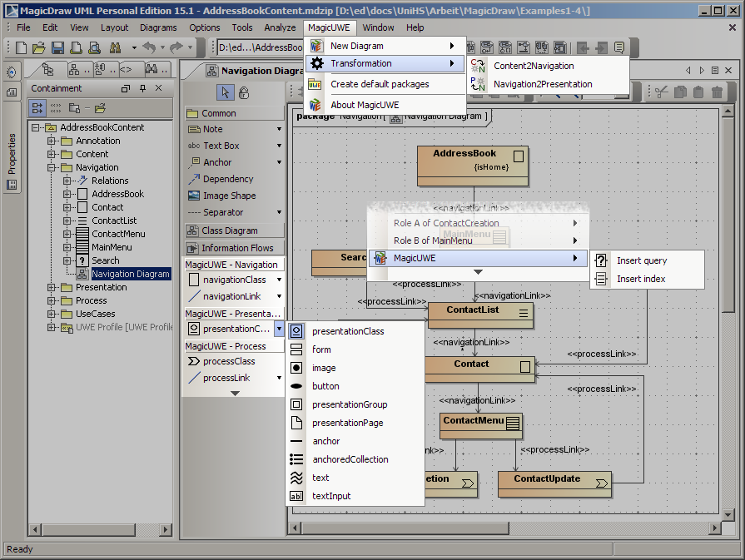This screenshot has height=560, width=745.
Task: Click the print preview magnifier icon
Action: [95, 47]
